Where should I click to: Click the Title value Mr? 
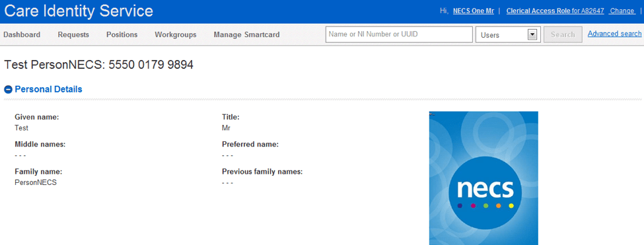(226, 128)
